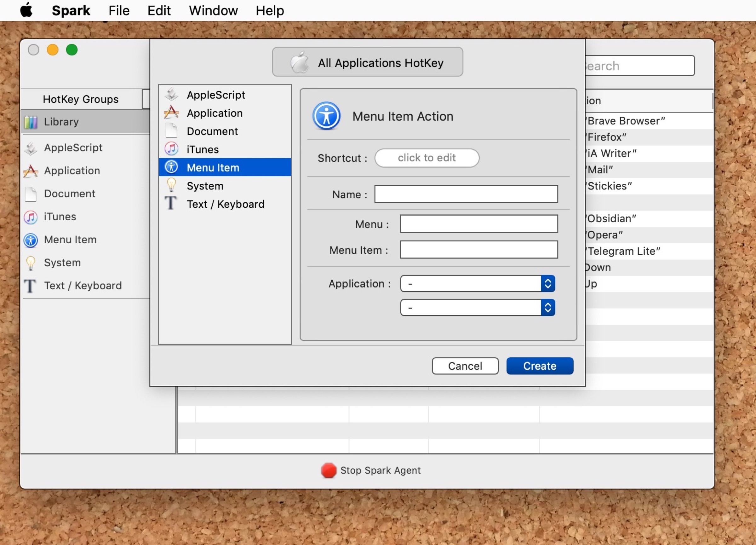The width and height of the screenshot is (756, 545).
Task: Select the Text / Keyboard T icon in dialog
Action: coord(171,203)
